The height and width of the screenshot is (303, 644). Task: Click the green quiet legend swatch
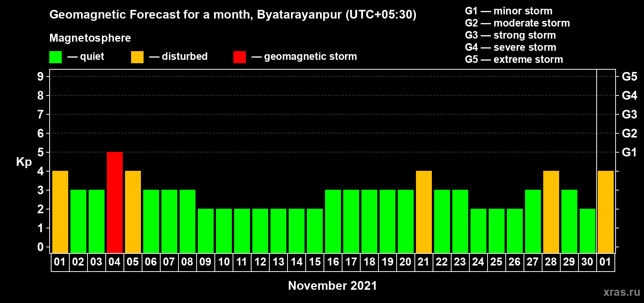(56, 57)
